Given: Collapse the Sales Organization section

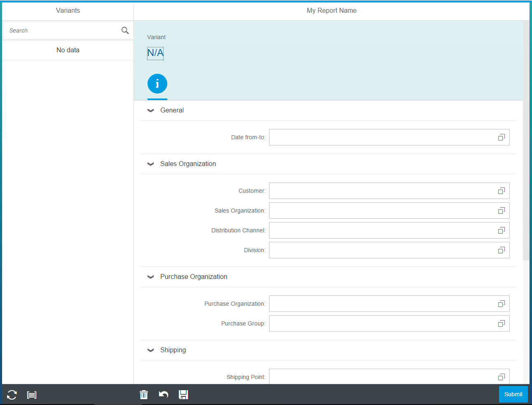Looking at the screenshot, I should click(151, 164).
